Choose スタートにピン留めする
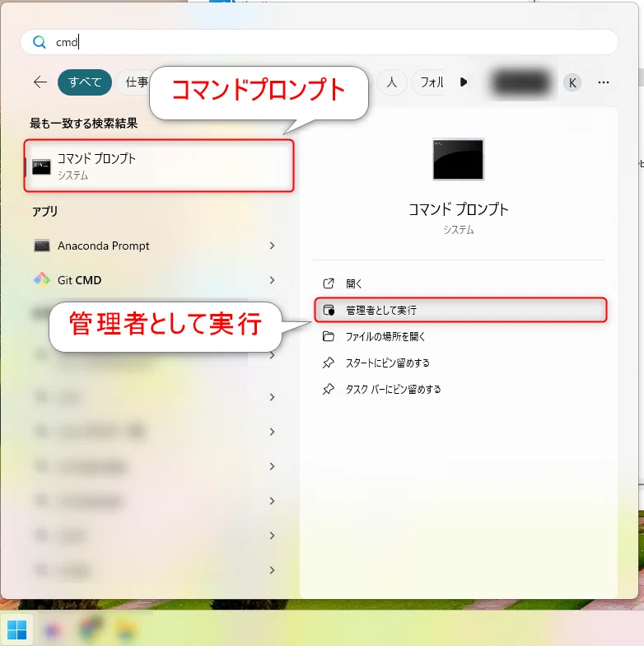The height and width of the screenshot is (646, 644). coord(460,363)
